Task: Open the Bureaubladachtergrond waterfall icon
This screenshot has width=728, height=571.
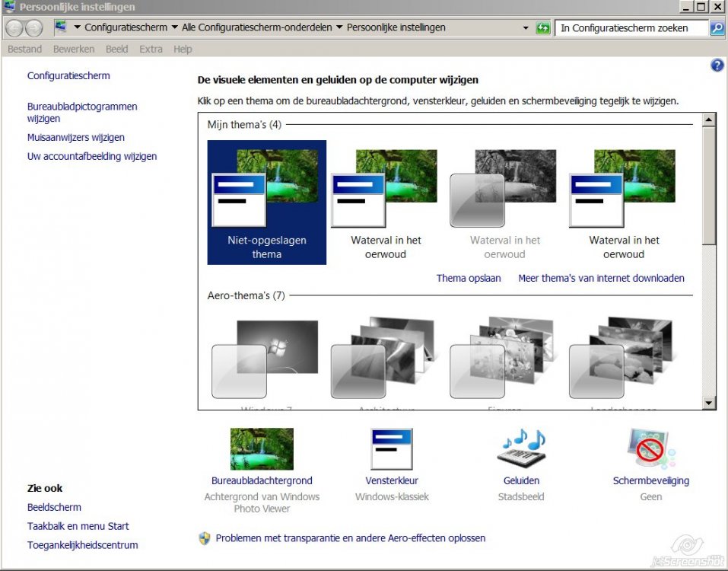Action: coord(262,449)
